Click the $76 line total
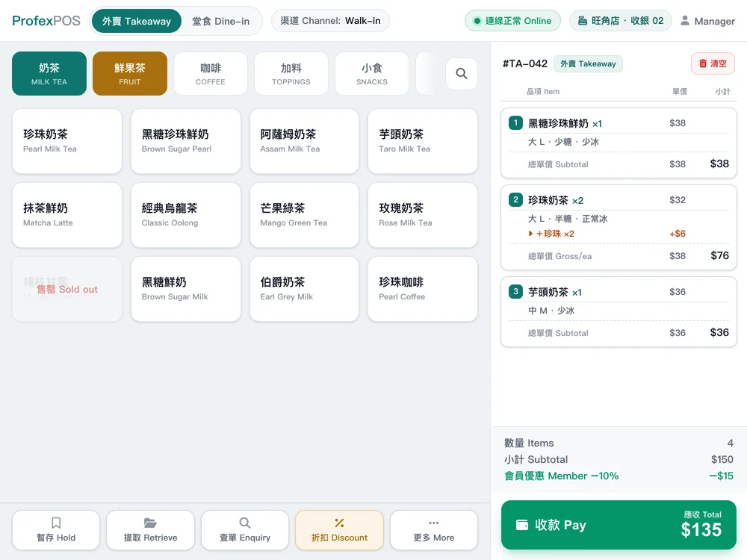 pyautogui.click(x=719, y=255)
